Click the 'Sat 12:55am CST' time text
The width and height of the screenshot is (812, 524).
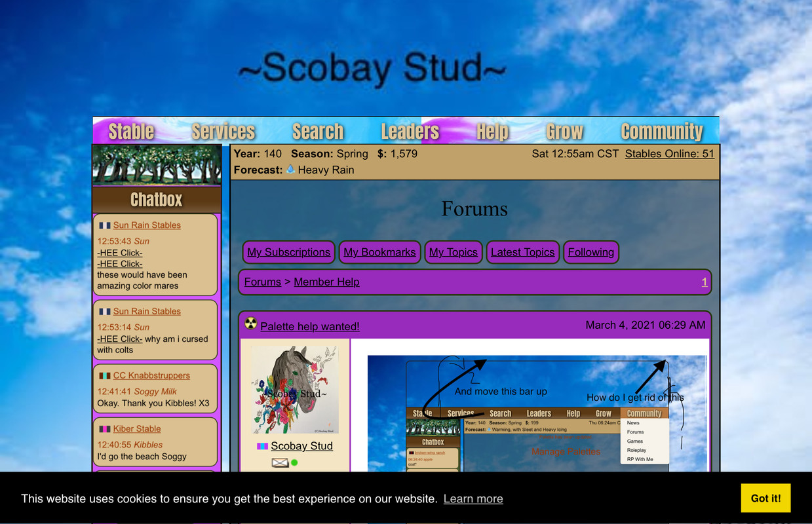tap(575, 154)
